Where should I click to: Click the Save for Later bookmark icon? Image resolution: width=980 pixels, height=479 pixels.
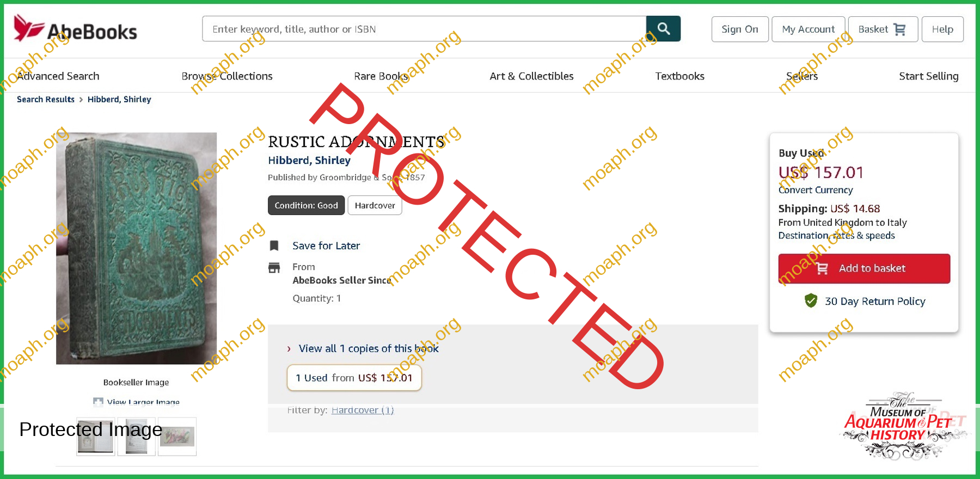click(274, 246)
